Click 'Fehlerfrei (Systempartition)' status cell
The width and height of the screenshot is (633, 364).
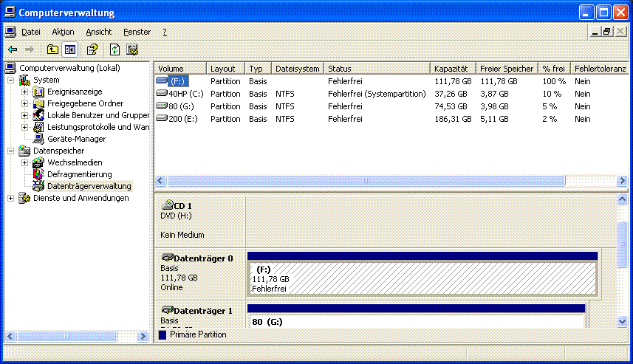[x=377, y=94]
